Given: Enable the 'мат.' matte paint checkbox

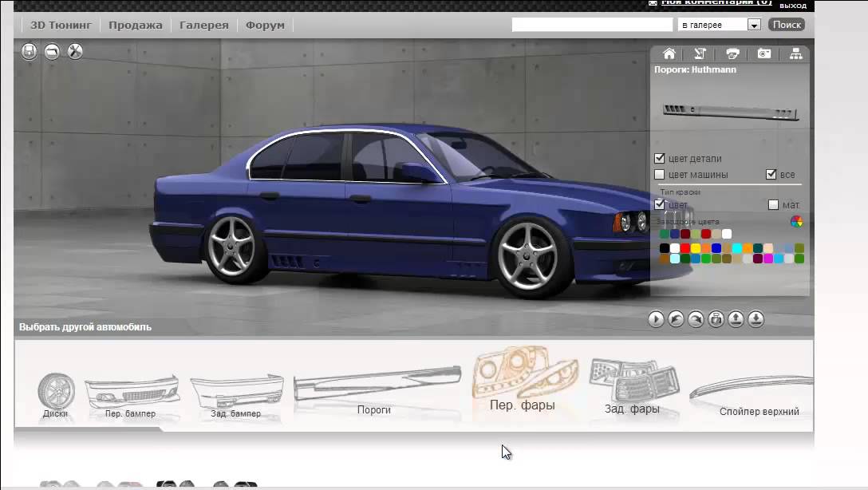Looking at the screenshot, I should (x=772, y=205).
